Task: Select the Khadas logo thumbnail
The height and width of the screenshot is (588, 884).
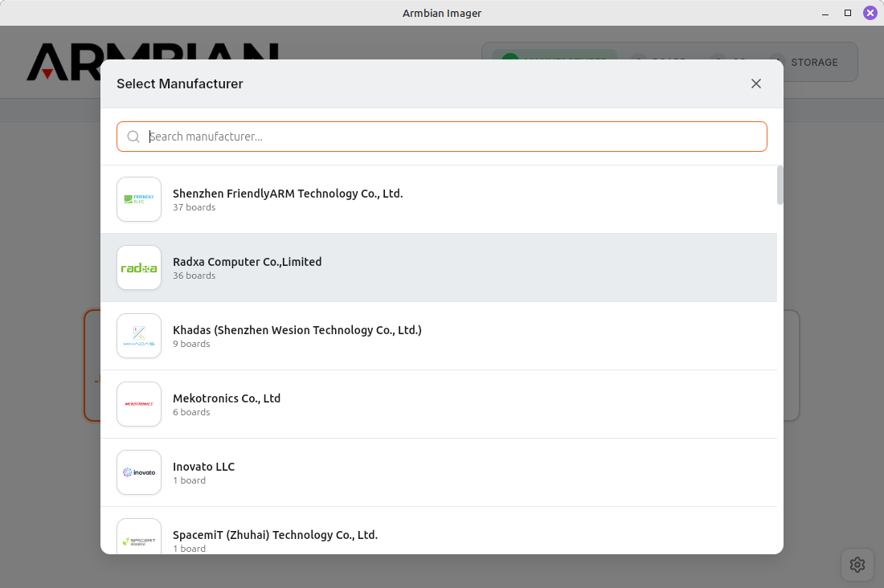Action: pos(139,336)
